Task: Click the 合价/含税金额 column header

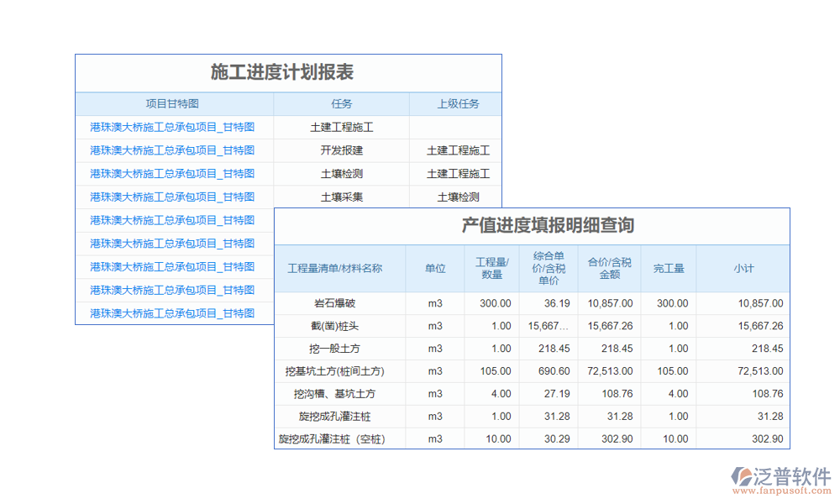Action: pyautogui.click(x=610, y=269)
